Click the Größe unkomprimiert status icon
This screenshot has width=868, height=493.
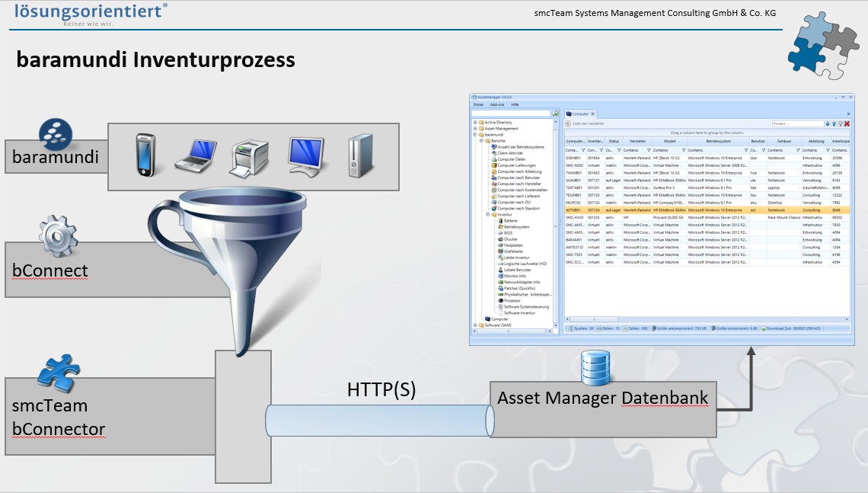click(x=654, y=328)
